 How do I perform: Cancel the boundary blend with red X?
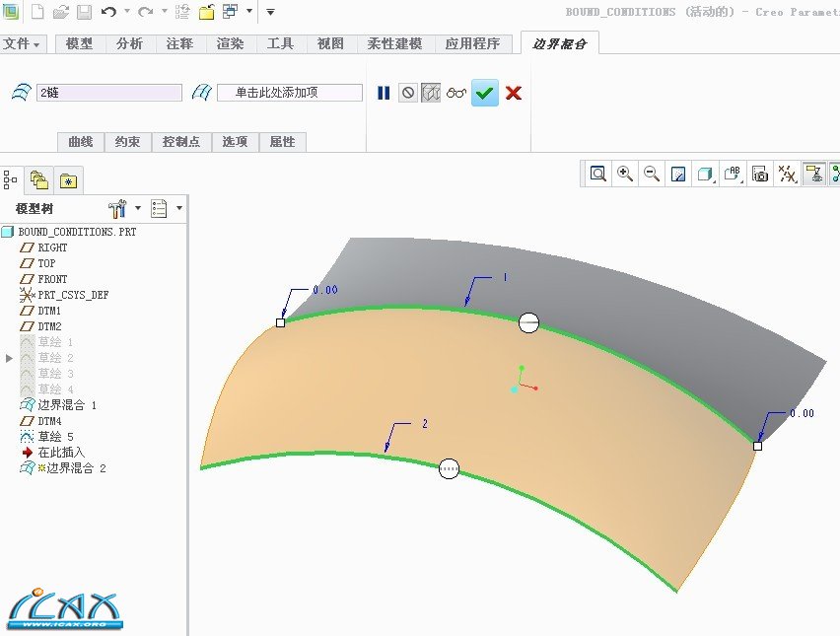click(x=513, y=93)
